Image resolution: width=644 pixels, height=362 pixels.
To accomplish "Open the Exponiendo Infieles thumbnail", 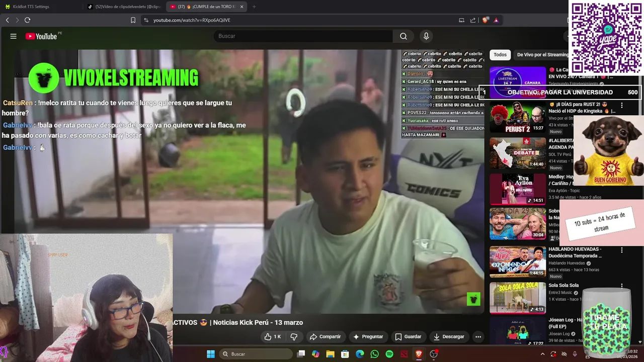I will click(x=518, y=262).
